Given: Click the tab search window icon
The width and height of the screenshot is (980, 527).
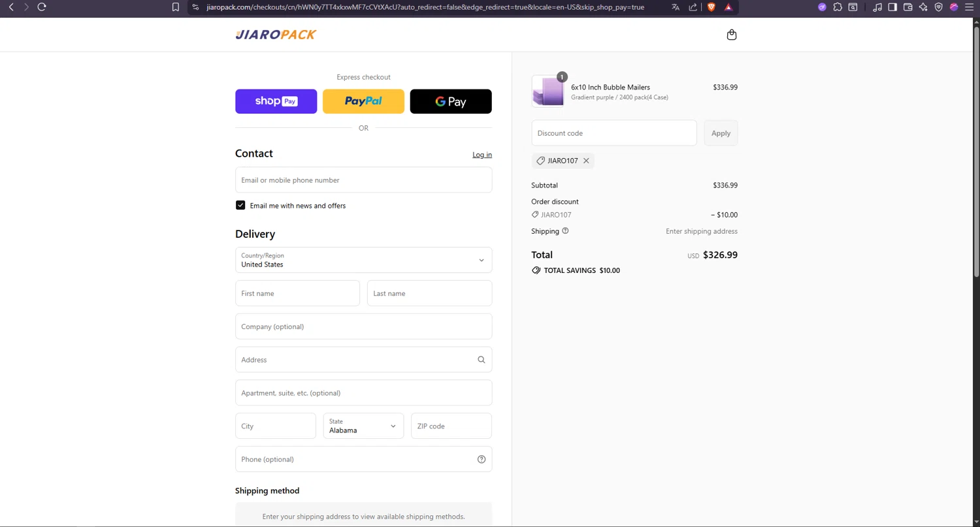Looking at the screenshot, I should 853,7.
